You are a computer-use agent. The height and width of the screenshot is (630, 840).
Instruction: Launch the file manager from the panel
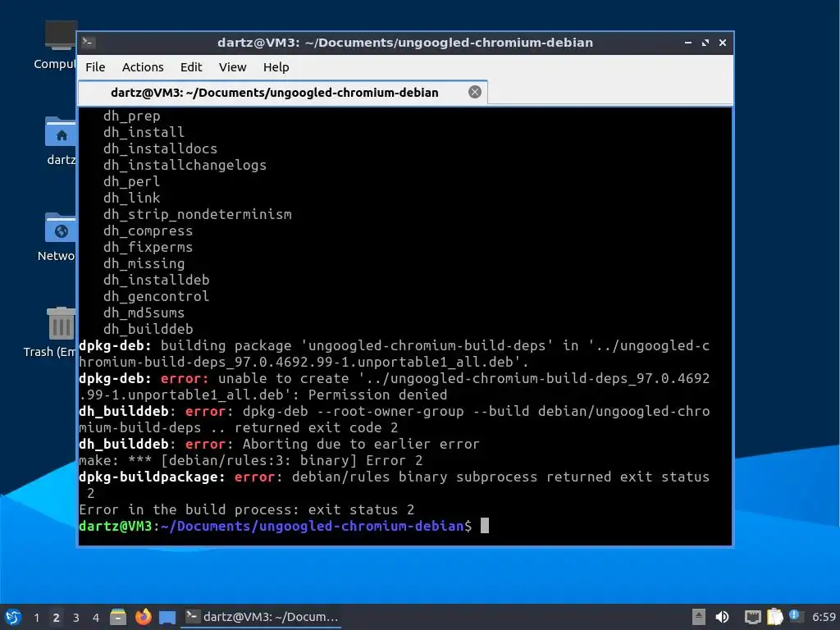pyautogui.click(x=118, y=617)
